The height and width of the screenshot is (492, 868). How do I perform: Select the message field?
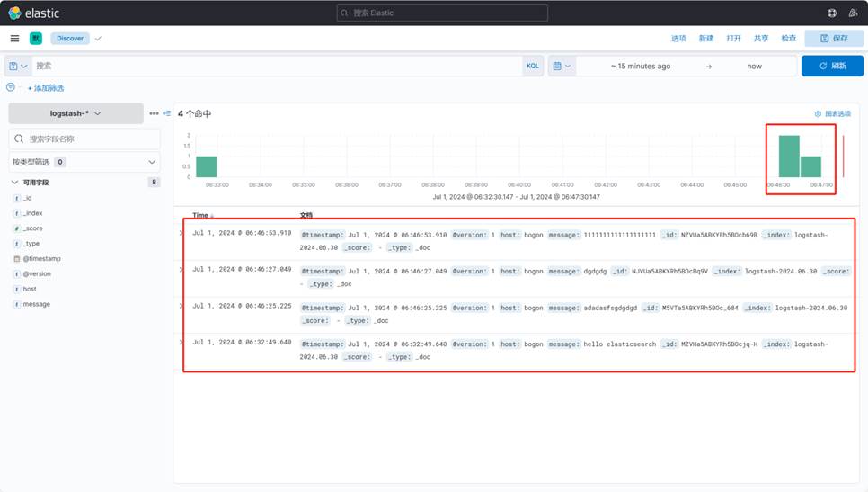coord(36,304)
